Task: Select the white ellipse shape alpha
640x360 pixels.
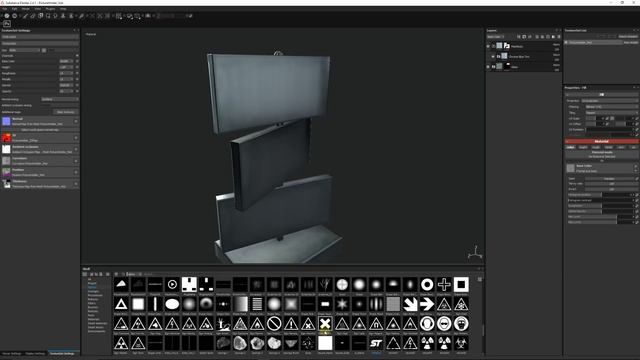Action: pos(172,304)
